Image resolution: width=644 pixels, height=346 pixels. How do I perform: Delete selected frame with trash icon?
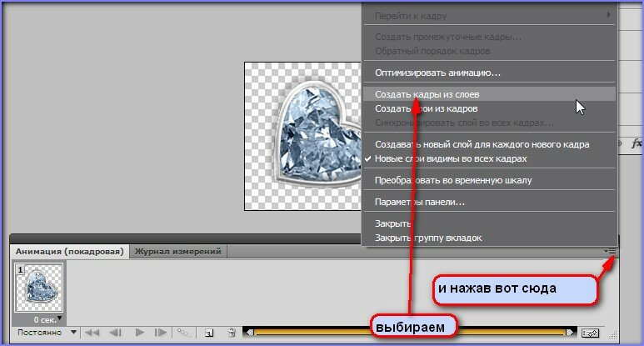point(232,333)
